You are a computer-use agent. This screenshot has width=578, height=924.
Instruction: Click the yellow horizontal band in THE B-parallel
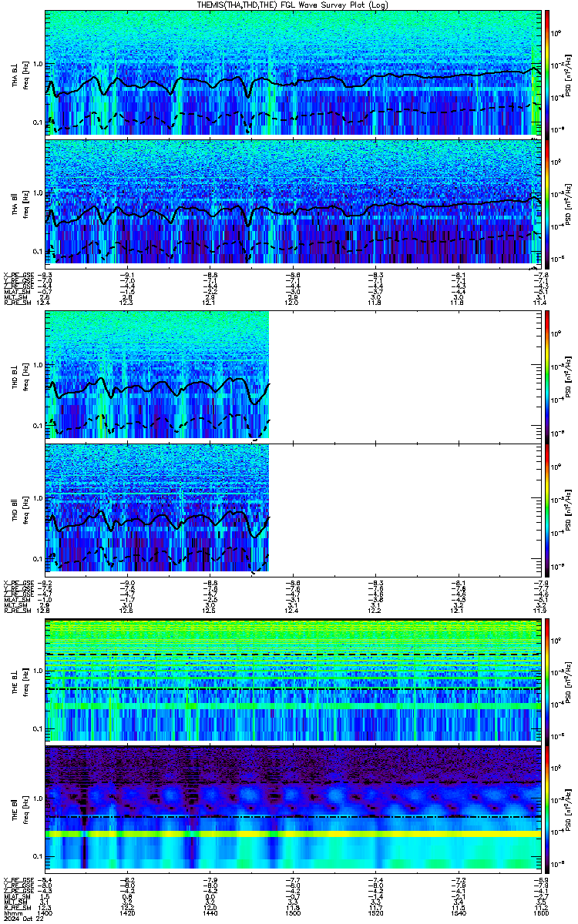pos(293,834)
